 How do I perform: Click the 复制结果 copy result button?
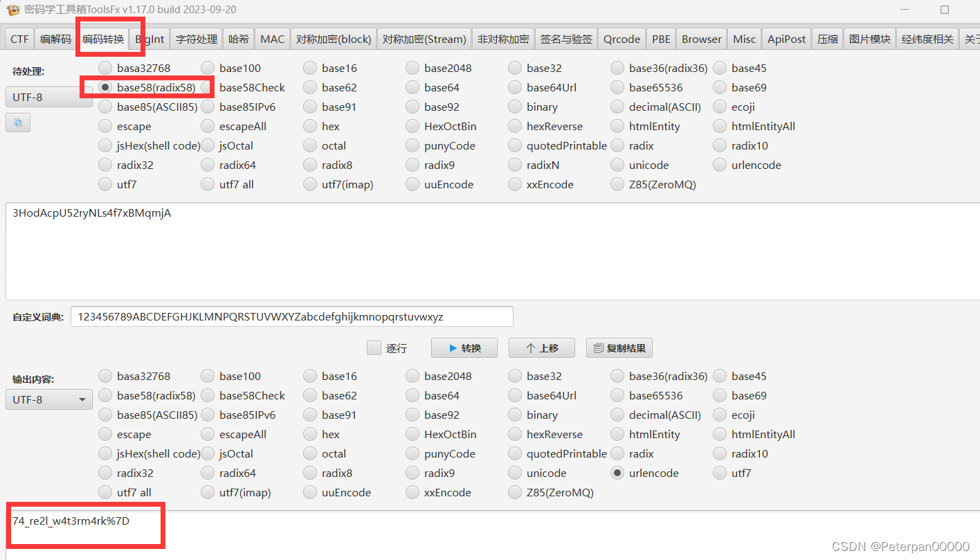click(619, 348)
